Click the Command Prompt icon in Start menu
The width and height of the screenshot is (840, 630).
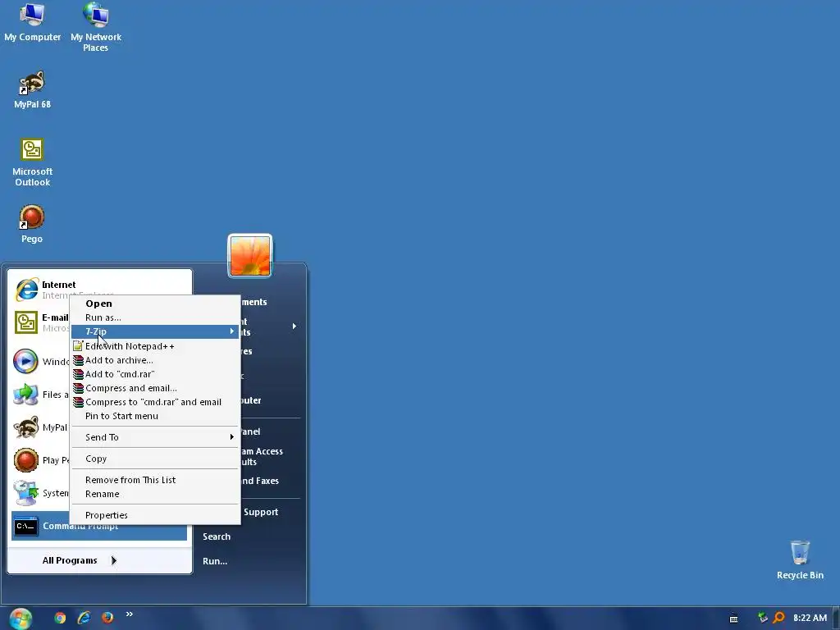click(25, 526)
